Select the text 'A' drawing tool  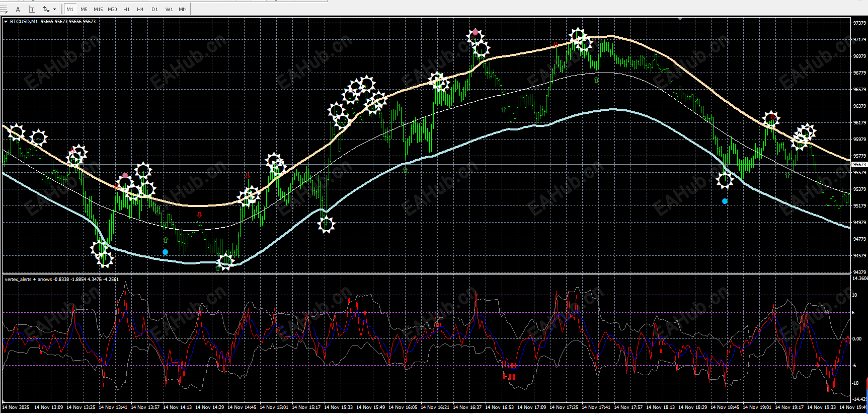click(x=18, y=9)
